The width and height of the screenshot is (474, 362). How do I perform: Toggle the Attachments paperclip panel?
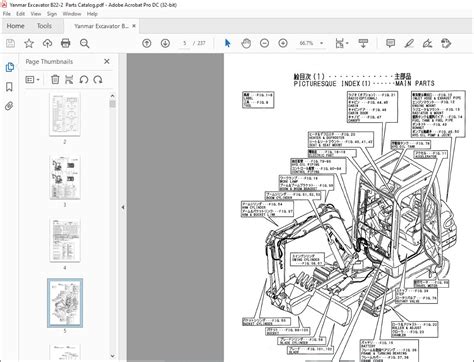[x=9, y=106]
